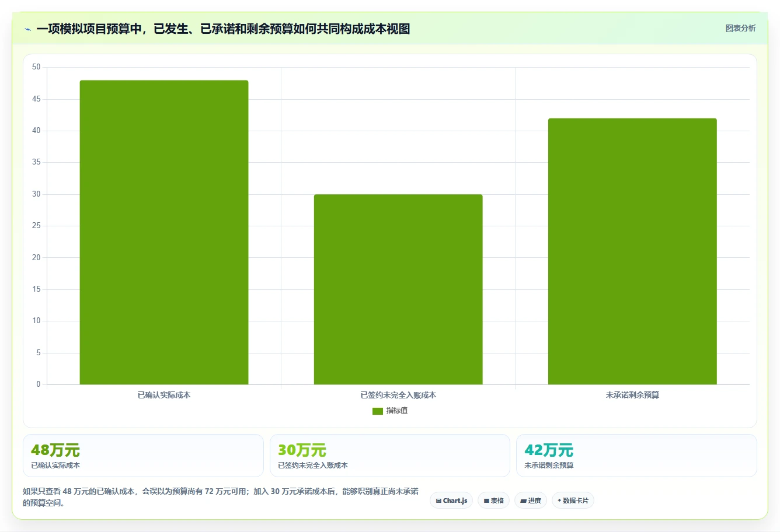Click the x-axis label 未承诺剩余预算
The width and height of the screenshot is (780, 532).
[632, 395]
